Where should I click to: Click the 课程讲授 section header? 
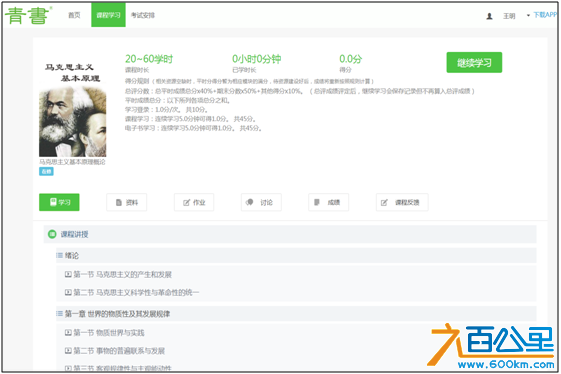click(290, 234)
